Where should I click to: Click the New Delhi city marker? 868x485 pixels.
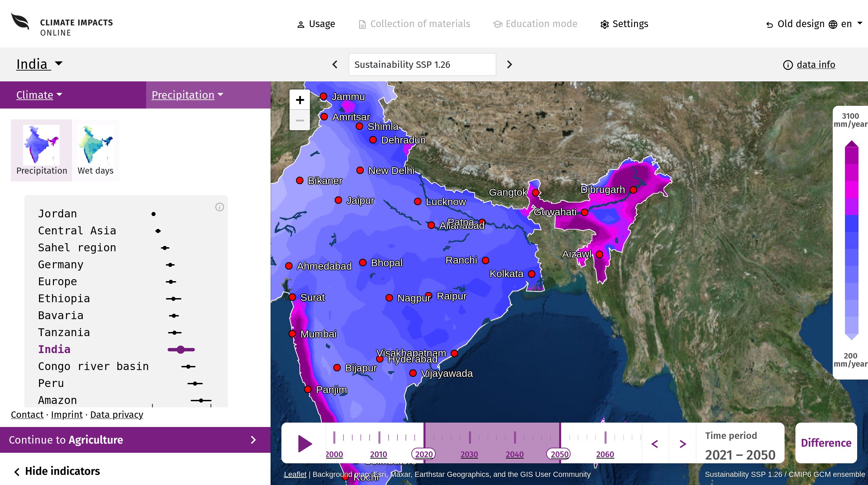360,170
